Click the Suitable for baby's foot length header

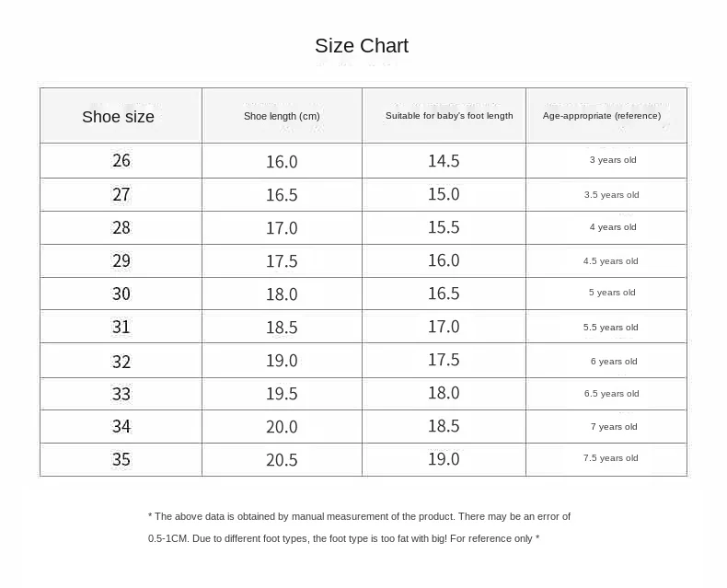(449, 116)
